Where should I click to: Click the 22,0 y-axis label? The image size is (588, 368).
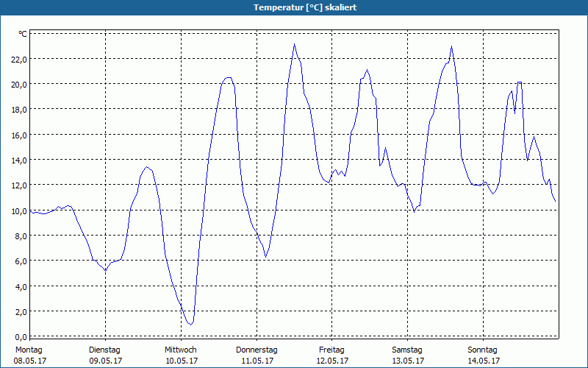[x=19, y=60]
